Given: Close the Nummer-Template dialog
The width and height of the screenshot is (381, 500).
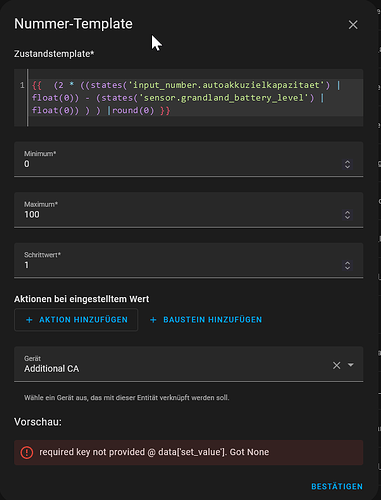Looking at the screenshot, I should click(x=353, y=25).
